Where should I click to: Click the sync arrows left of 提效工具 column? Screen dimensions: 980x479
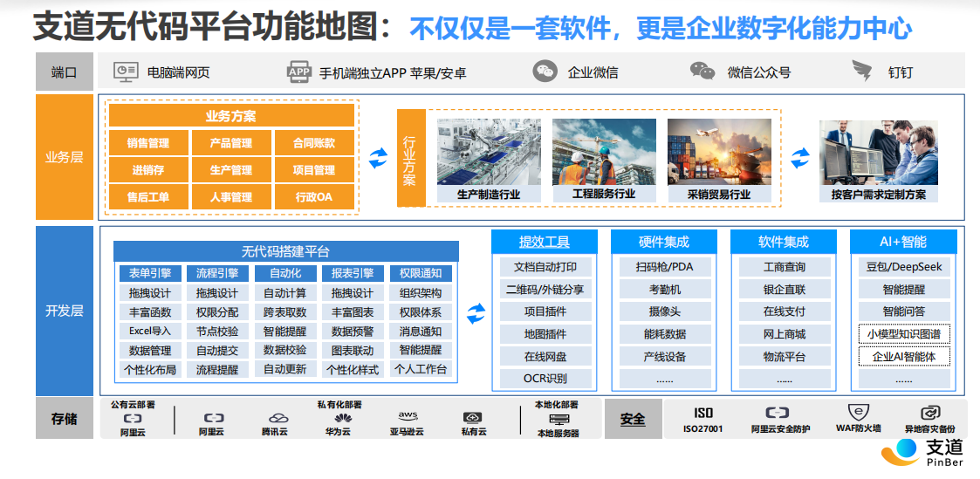[476, 313]
